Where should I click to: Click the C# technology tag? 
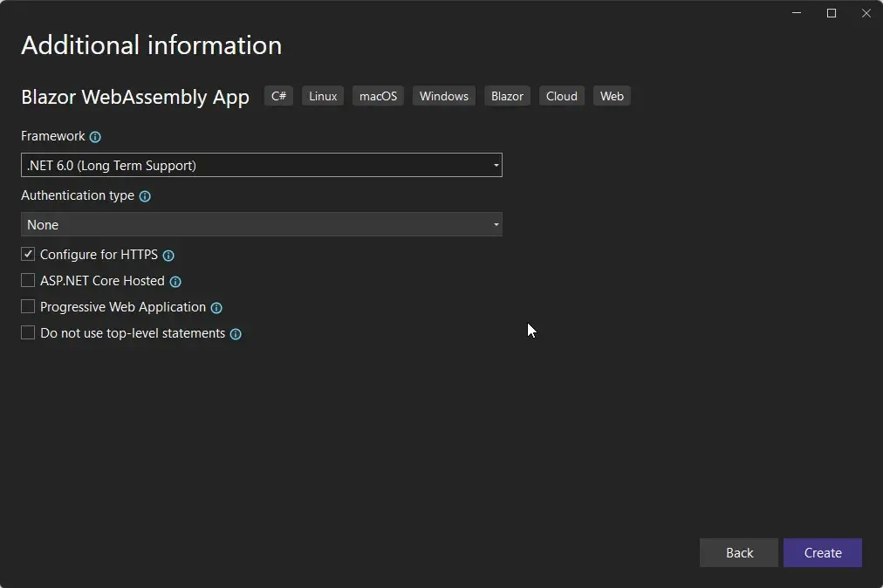click(x=278, y=96)
